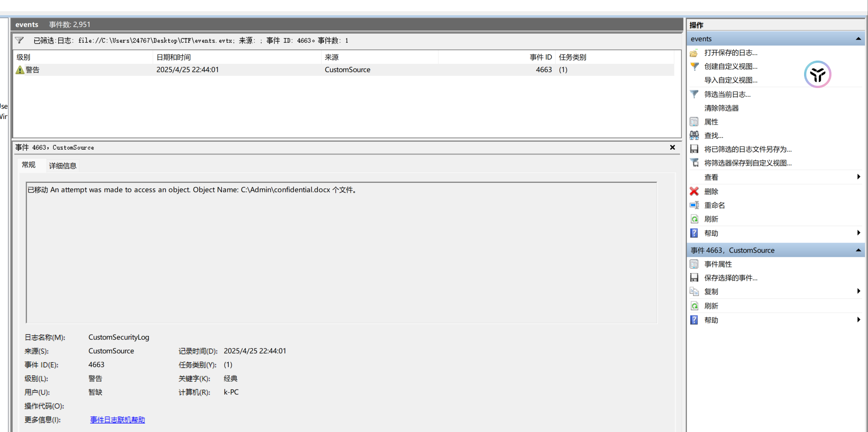The width and height of the screenshot is (868, 432).
Task: Collapse the events actions section
Action: click(x=858, y=39)
